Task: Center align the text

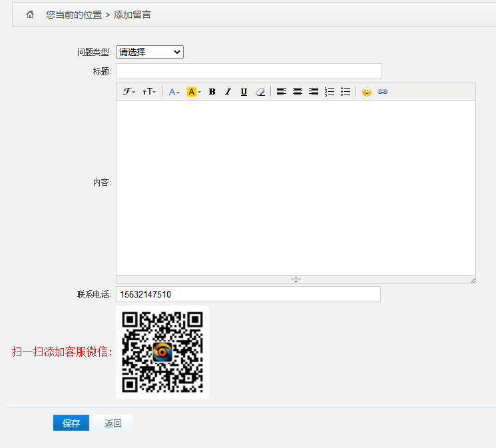Action: coord(298,92)
